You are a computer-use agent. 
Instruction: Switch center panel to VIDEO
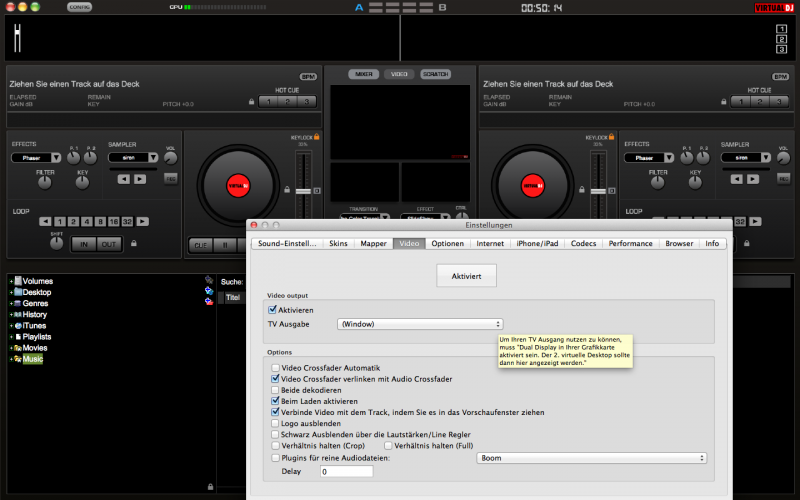click(x=399, y=74)
